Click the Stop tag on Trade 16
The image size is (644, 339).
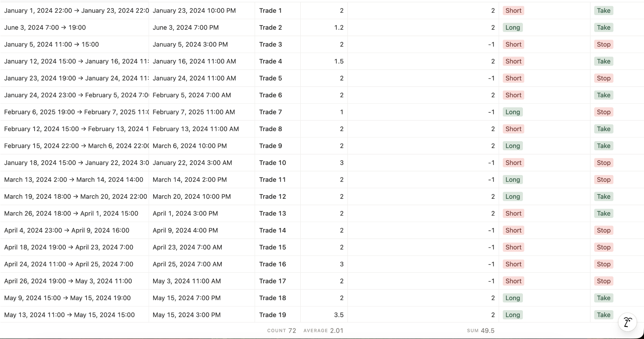[603, 264]
